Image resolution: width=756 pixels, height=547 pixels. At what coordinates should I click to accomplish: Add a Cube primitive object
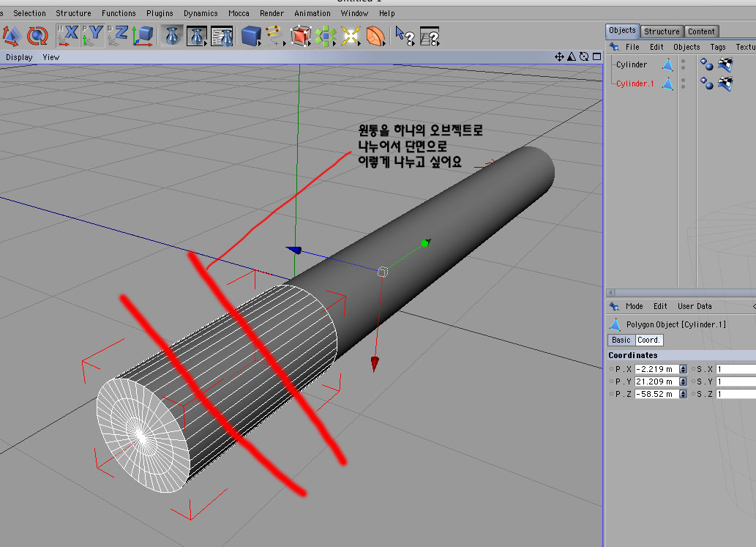pyautogui.click(x=251, y=36)
